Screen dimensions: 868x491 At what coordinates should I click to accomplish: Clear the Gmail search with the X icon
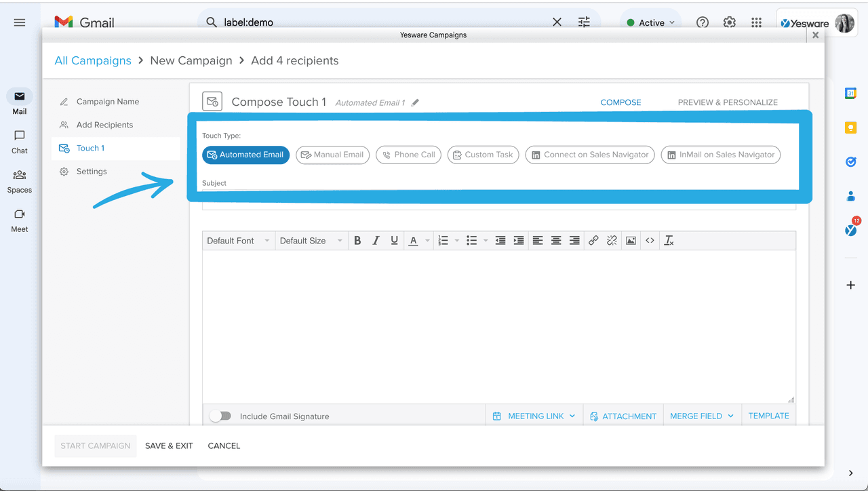pos(557,22)
